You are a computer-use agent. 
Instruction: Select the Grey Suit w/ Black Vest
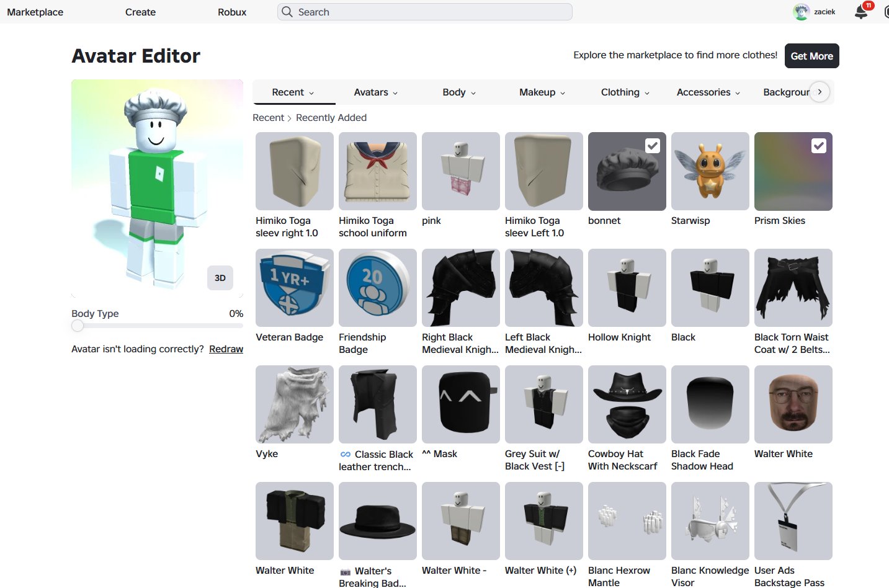point(544,404)
